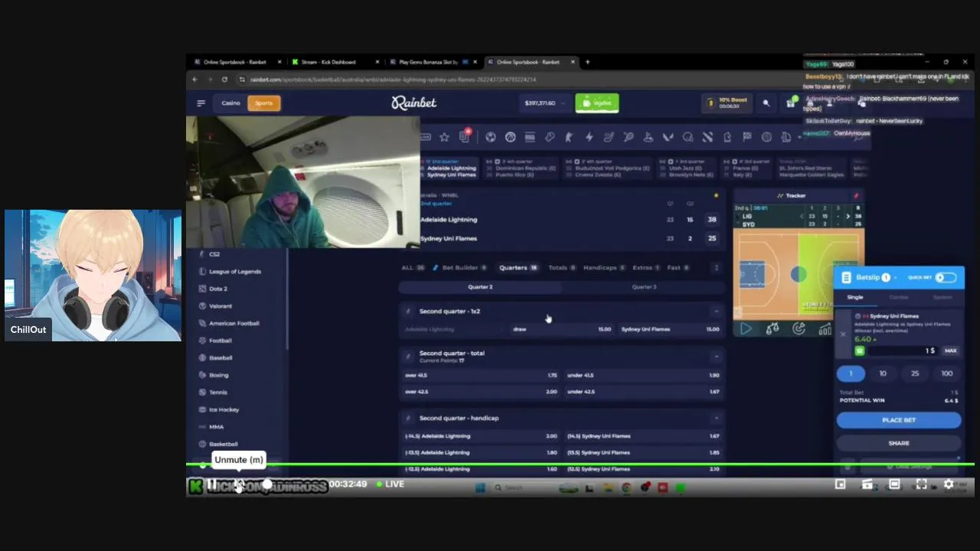Click the Windows Start button in streamed taskbar
This screenshot has height=551, width=980.
click(481, 487)
